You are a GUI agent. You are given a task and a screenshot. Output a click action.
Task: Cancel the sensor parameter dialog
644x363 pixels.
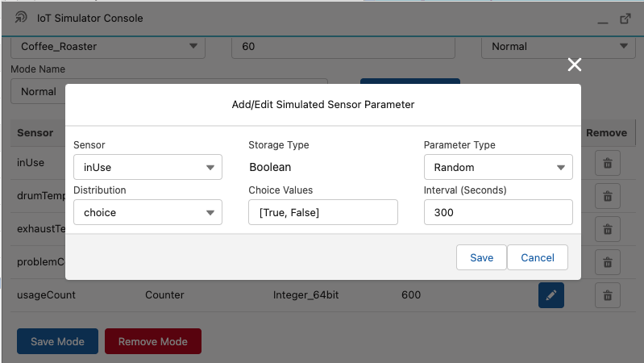[x=538, y=257]
